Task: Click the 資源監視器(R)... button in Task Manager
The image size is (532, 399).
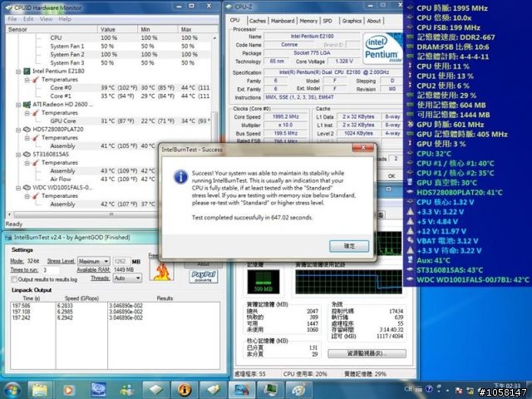Action: pos(367,353)
